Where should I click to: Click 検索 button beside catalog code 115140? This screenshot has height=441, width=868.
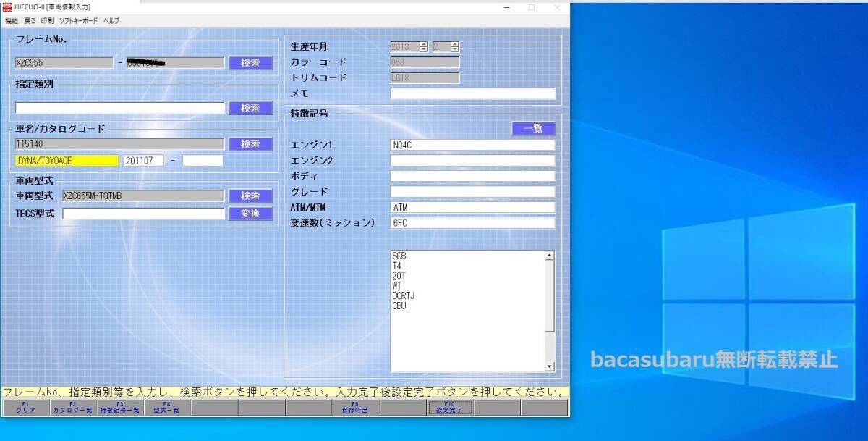tap(250, 144)
